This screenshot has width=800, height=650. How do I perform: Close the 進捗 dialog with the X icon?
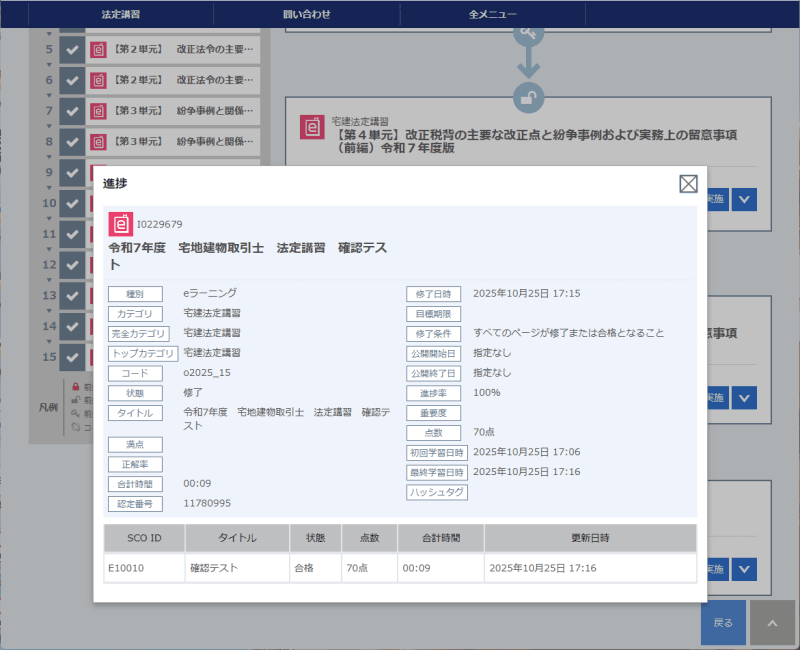(688, 183)
